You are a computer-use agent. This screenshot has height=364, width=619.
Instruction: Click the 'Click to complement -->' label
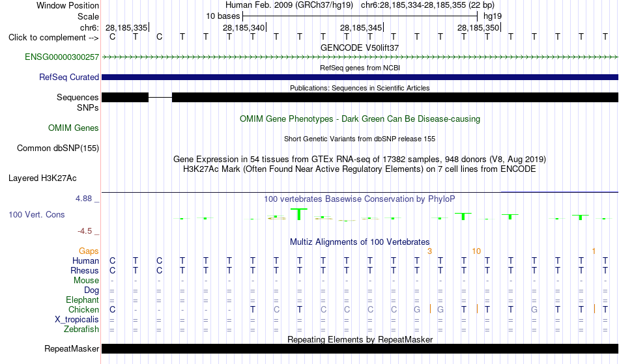point(53,38)
